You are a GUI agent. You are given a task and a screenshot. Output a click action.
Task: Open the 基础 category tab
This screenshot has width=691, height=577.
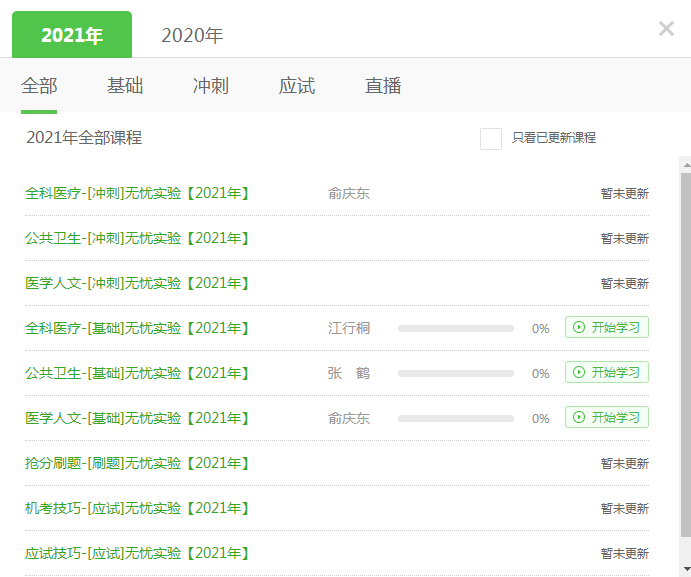pos(125,86)
